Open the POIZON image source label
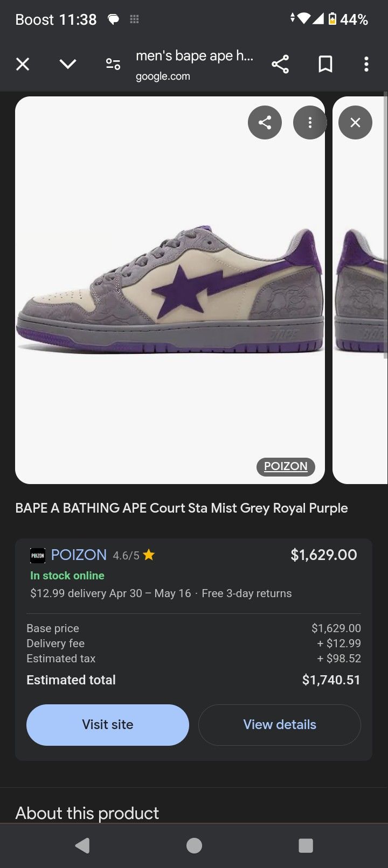388x868 pixels. point(286,466)
